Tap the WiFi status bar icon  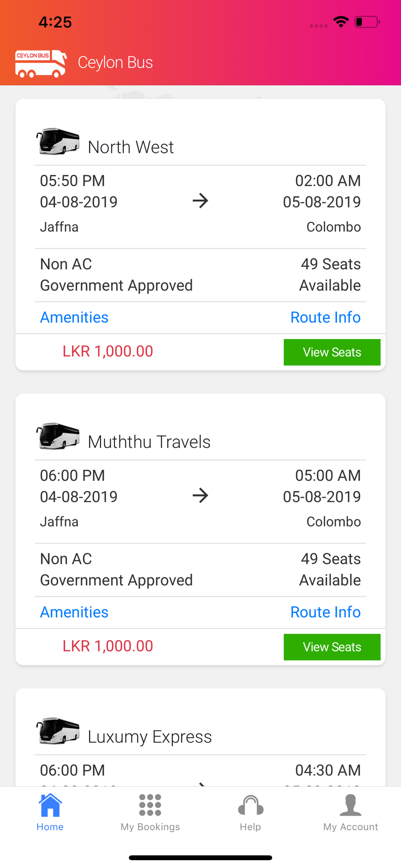tap(341, 22)
